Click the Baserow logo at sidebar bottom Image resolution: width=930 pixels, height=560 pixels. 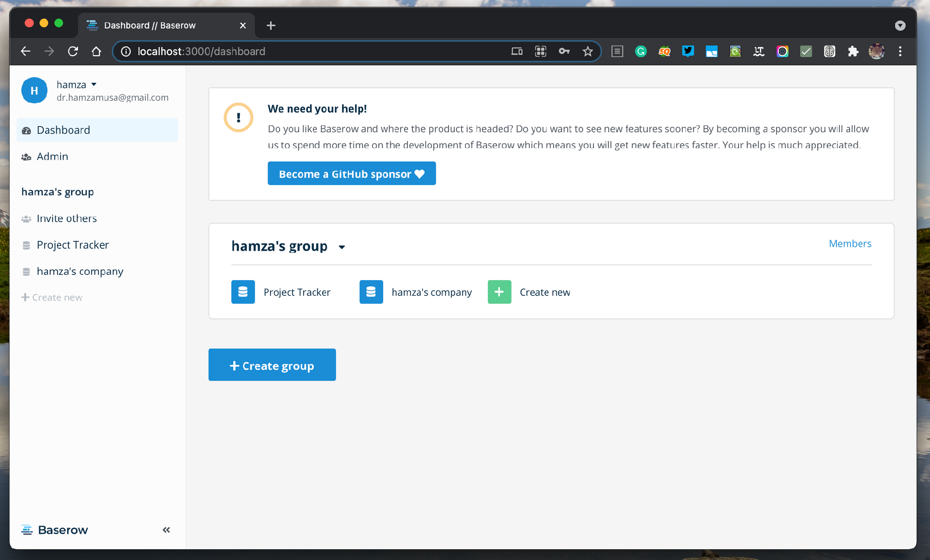[55, 530]
